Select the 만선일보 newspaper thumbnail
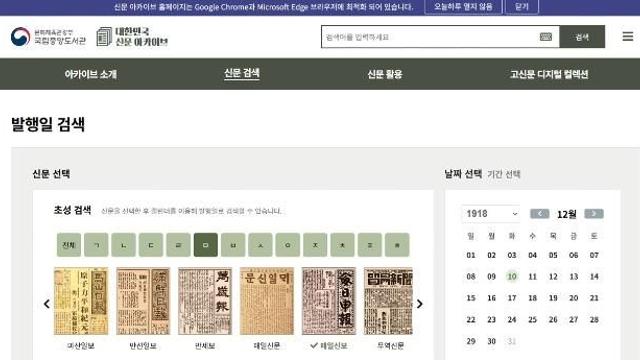The height and width of the screenshot is (360, 640). tap(143, 301)
